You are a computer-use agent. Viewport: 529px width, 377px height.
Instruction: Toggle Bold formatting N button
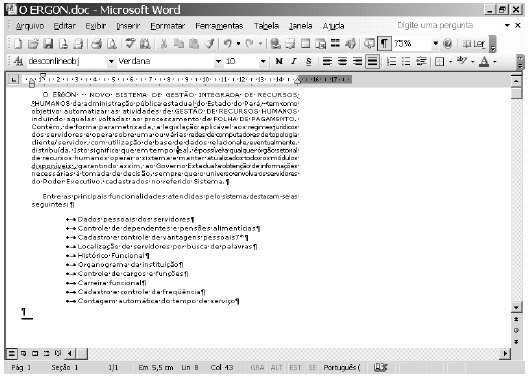(x=279, y=61)
